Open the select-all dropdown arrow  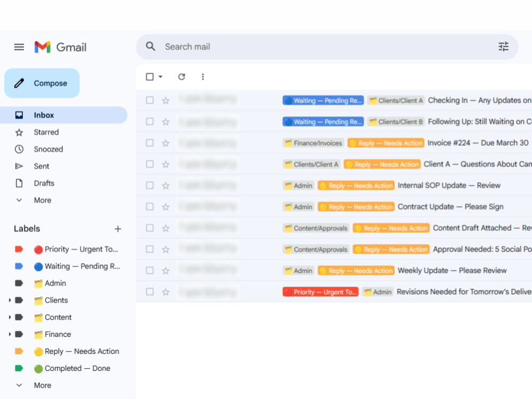click(161, 77)
